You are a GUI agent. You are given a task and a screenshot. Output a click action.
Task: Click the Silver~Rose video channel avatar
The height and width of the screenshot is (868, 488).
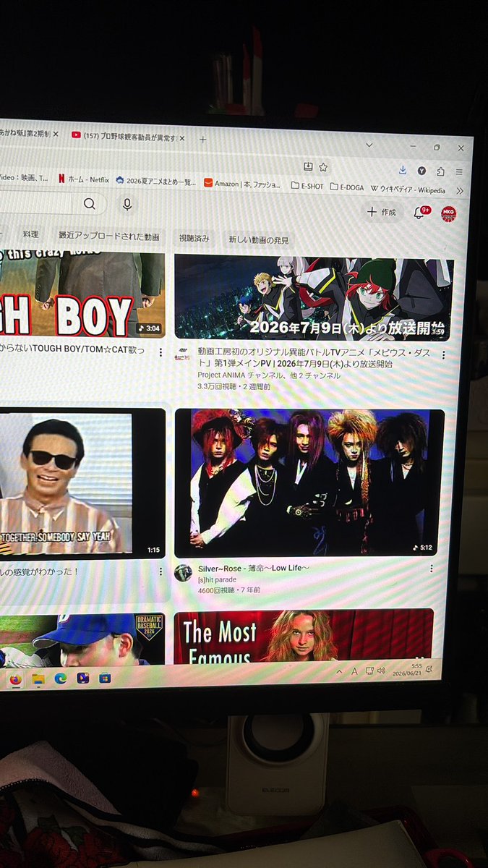pyautogui.click(x=183, y=572)
